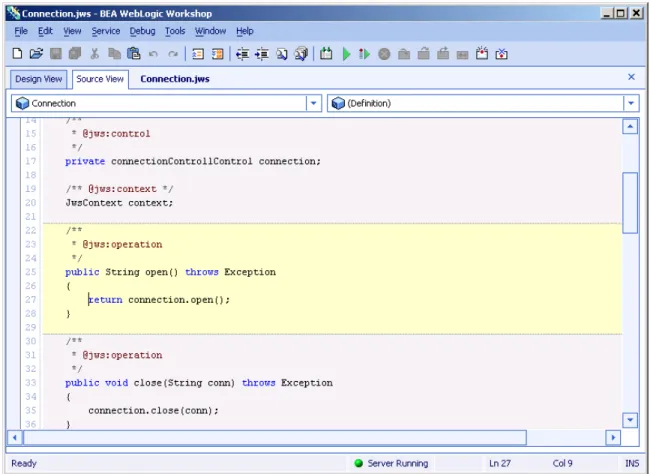This screenshot has height=474, width=650.
Task: Click the Connection.jws file title label
Action: (175, 79)
